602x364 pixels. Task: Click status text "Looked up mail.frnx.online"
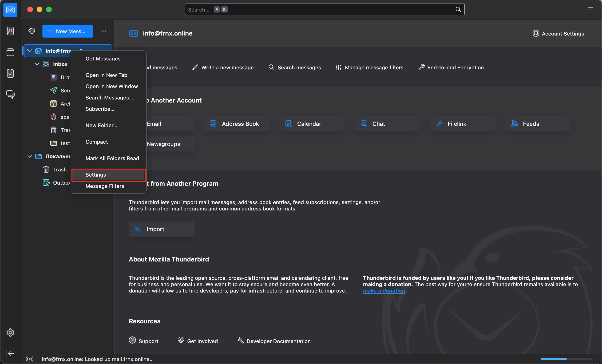click(119, 359)
